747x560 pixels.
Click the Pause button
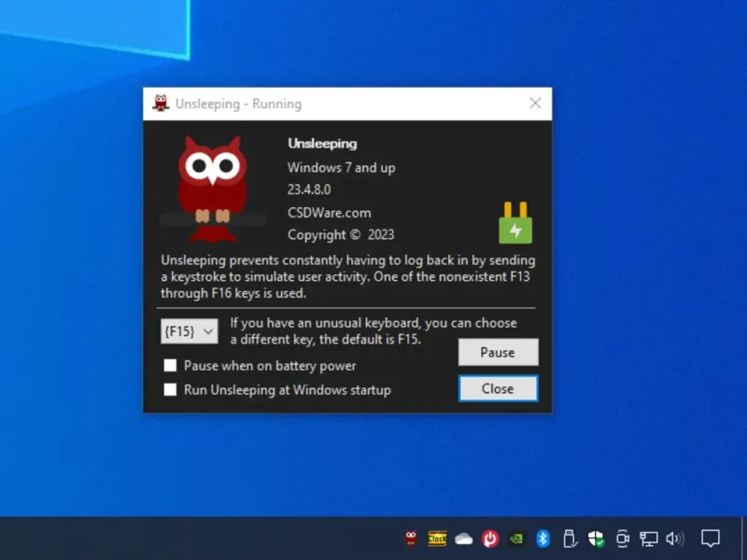point(499,352)
